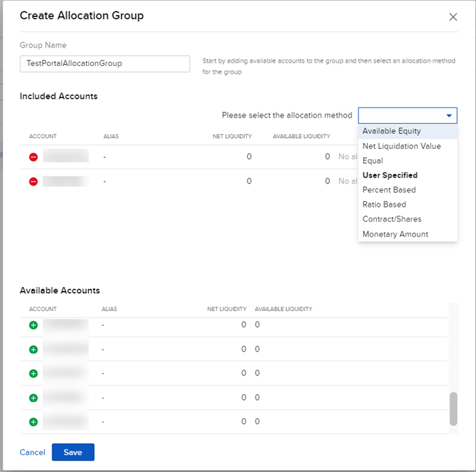
Task: Close the Create Allocation Group dialog
Action: coord(453,17)
